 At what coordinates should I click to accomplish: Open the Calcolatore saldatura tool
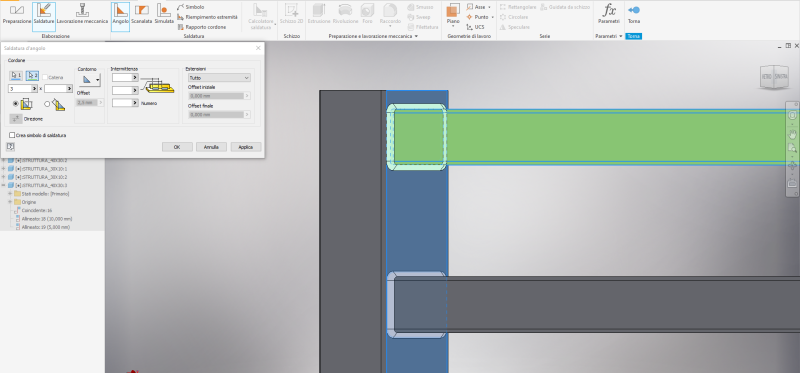pos(260,16)
